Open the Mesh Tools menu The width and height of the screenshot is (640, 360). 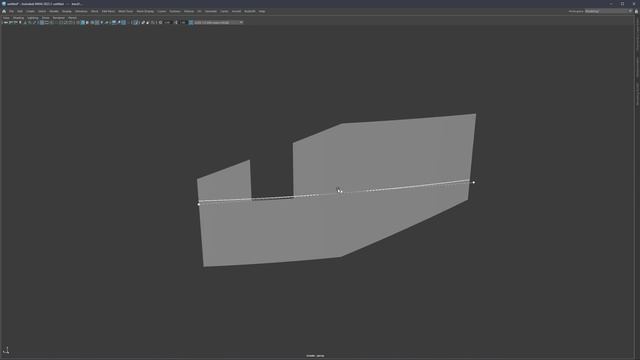(125, 11)
